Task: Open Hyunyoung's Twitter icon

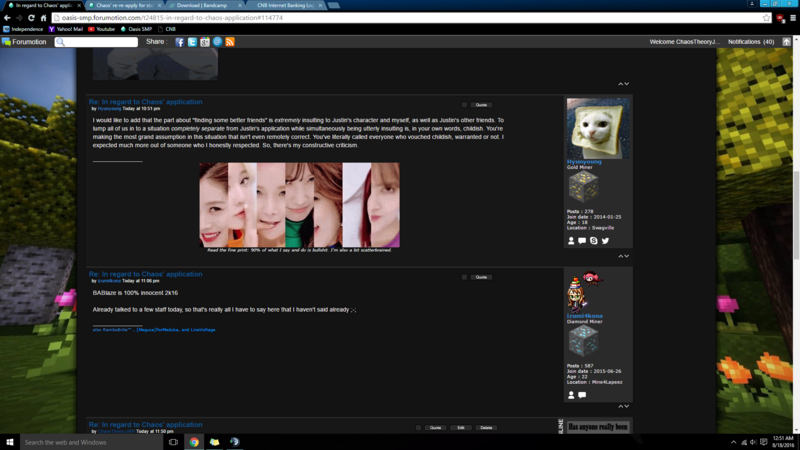Action: coord(605,241)
